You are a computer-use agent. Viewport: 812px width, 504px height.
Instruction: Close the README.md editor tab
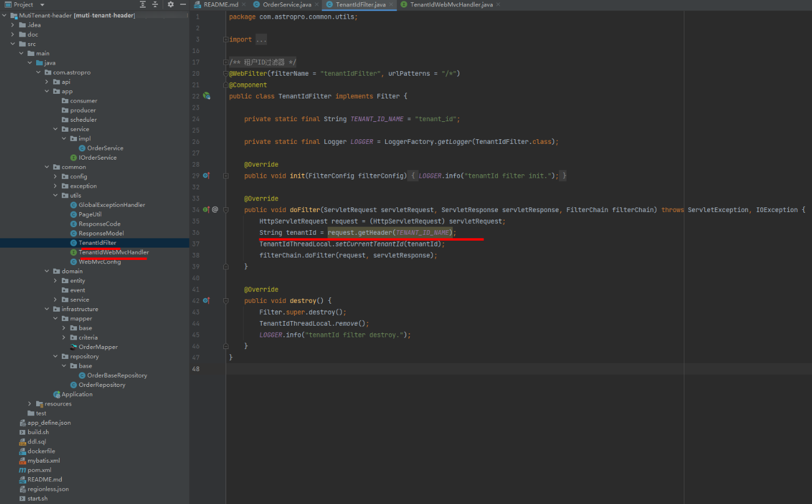(244, 5)
